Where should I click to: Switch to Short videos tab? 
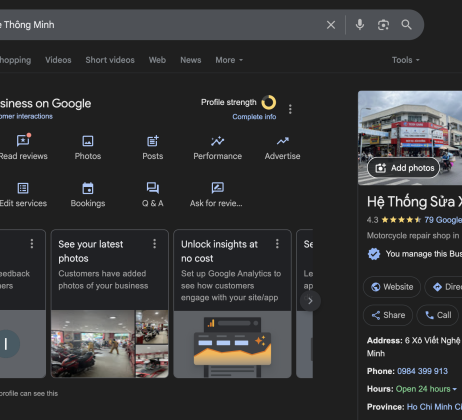[110, 60]
